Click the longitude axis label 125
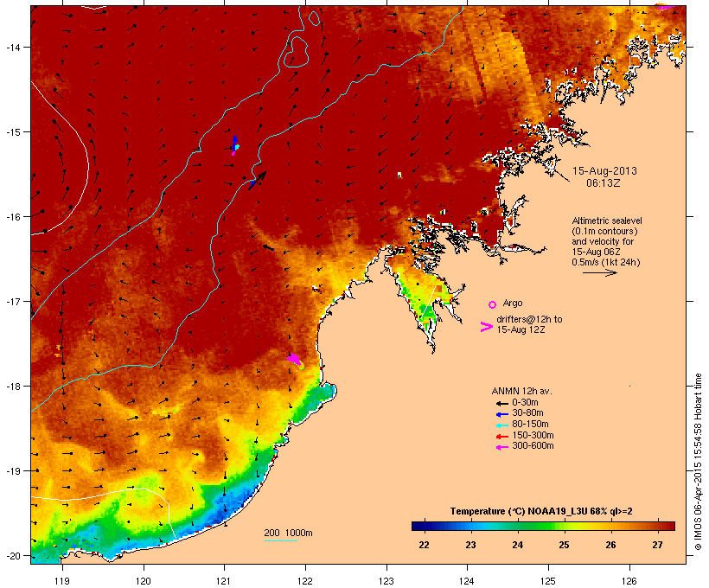This screenshot has width=709, height=588. coord(548,581)
